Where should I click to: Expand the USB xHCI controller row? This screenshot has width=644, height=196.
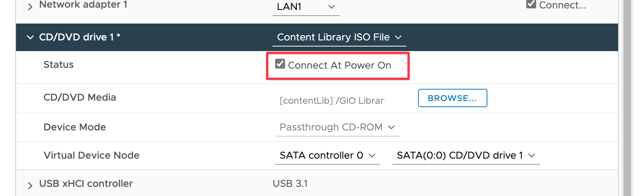[x=30, y=186]
